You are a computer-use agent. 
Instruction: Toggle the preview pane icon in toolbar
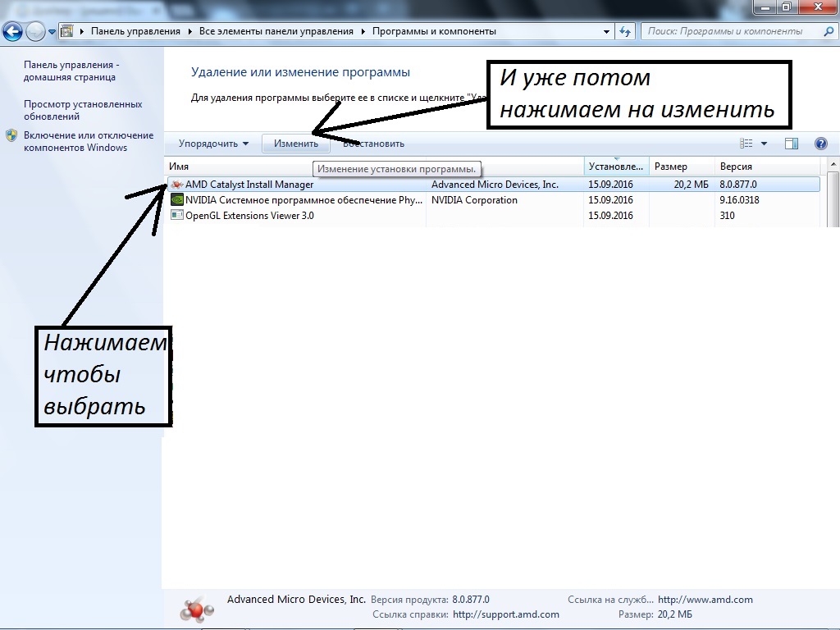click(792, 144)
